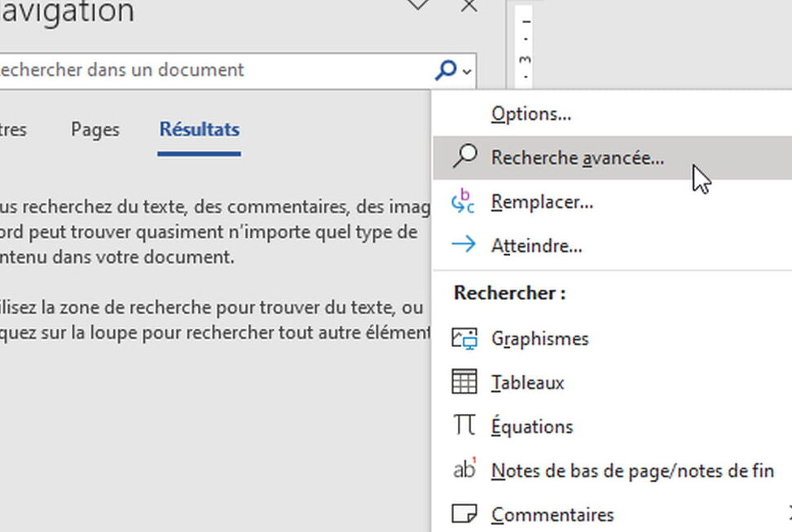Image resolution: width=792 pixels, height=532 pixels.
Task: Open the Navigation pane options chevron
Action: (418, 5)
